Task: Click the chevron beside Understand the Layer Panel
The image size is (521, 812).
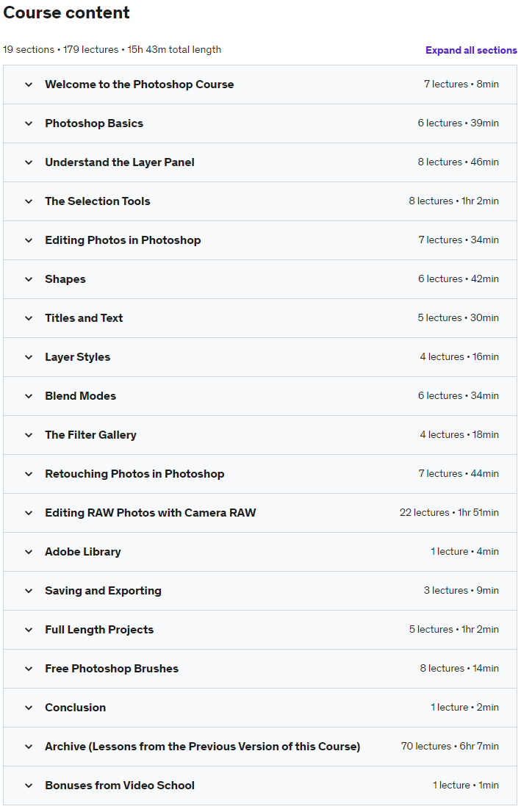Action: tap(29, 162)
